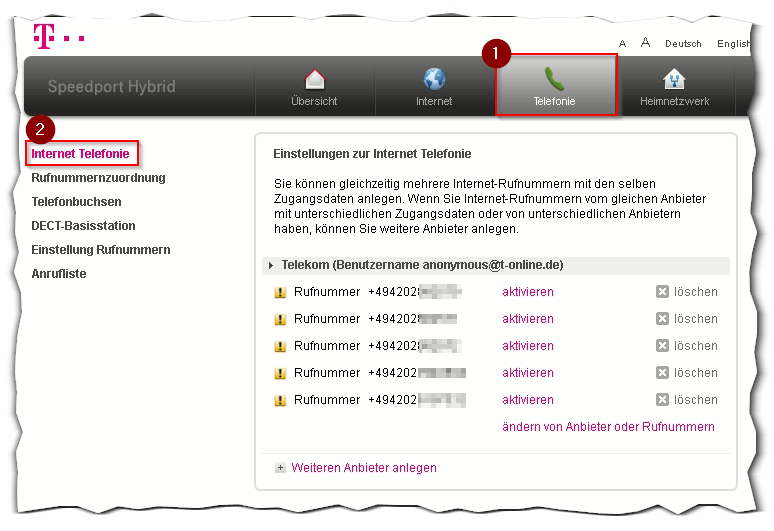
Task: Open the Heimnetzwerk network icon
Action: (674, 80)
